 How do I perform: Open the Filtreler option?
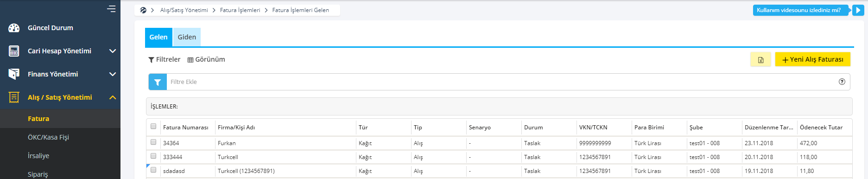point(164,59)
